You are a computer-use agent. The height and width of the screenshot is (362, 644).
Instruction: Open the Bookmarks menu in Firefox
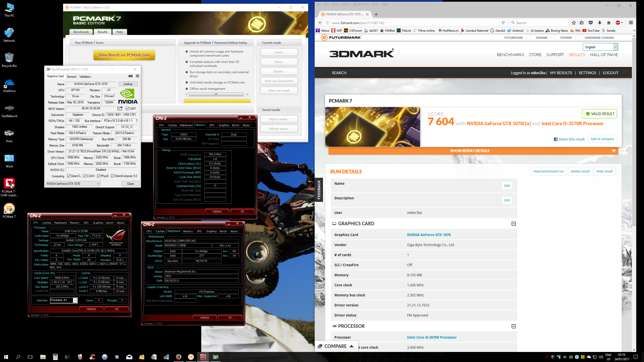click(x=361, y=4)
